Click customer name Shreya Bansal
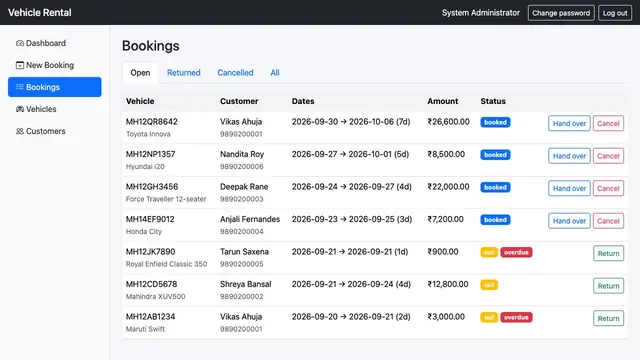This screenshot has height=360, width=640. pos(245,284)
